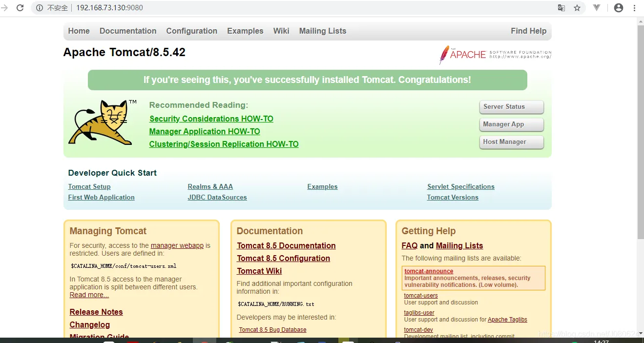Open Find Help in the navigation bar
Image resolution: width=644 pixels, height=343 pixels.
pyautogui.click(x=528, y=31)
